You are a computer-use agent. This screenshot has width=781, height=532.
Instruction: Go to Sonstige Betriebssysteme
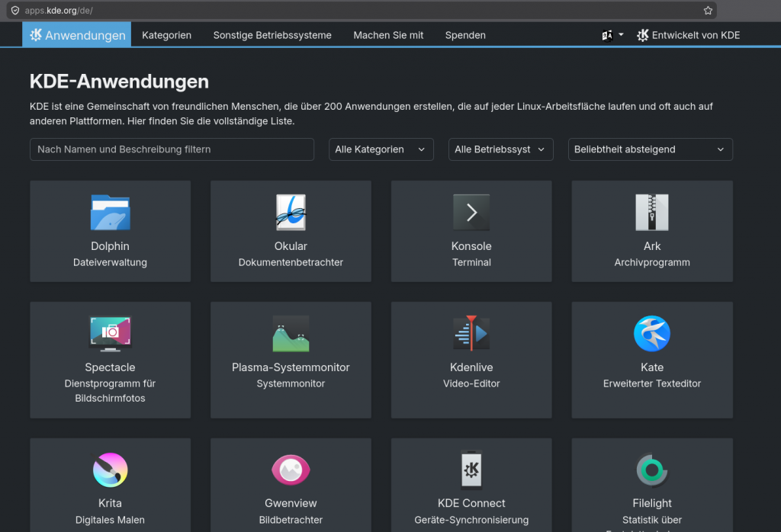point(272,35)
